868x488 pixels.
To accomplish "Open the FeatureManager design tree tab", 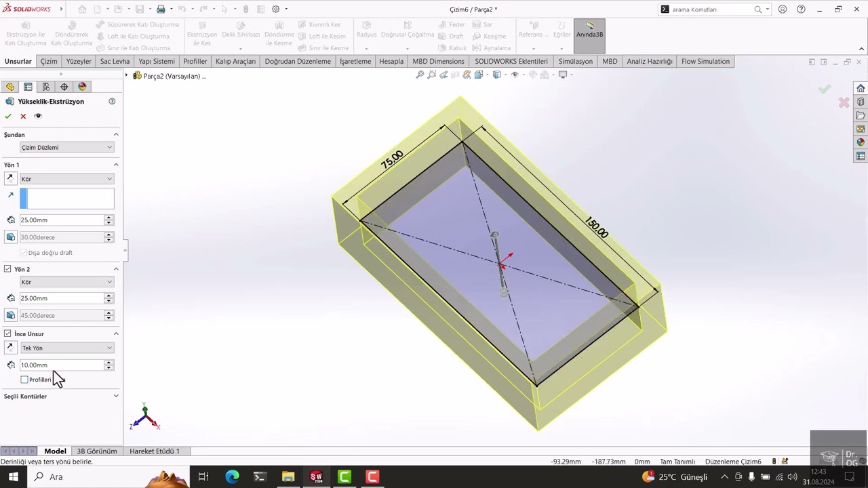I will pos(9,87).
